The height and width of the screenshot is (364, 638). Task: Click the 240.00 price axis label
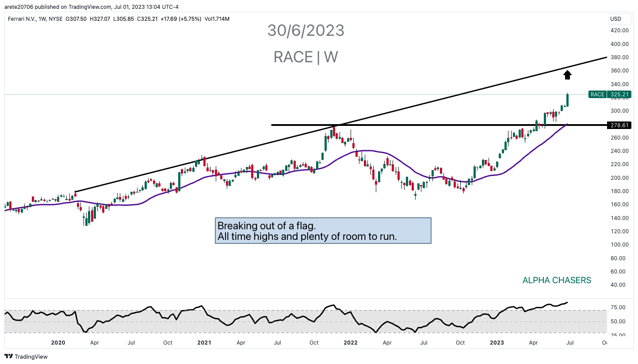pyautogui.click(x=619, y=151)
